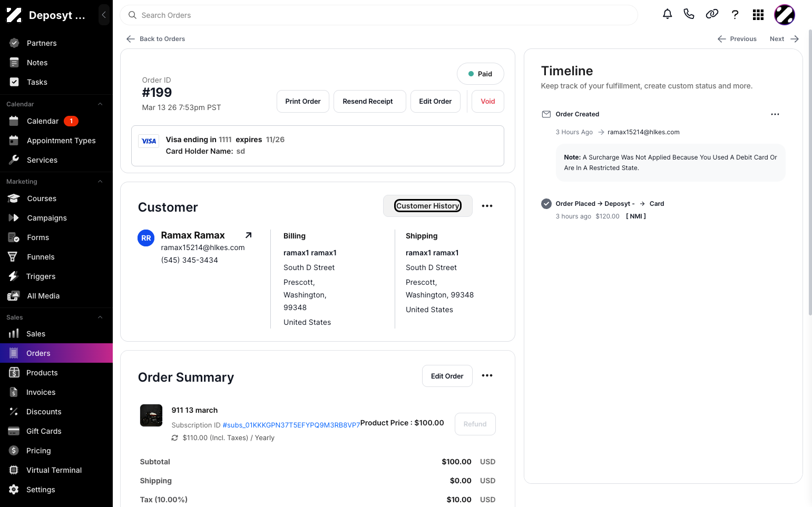Image resolution: width=812 pixels, height=507 pixels.
Task: Collapse the sidebar with the chevron button
Action: tap(104, 15)
